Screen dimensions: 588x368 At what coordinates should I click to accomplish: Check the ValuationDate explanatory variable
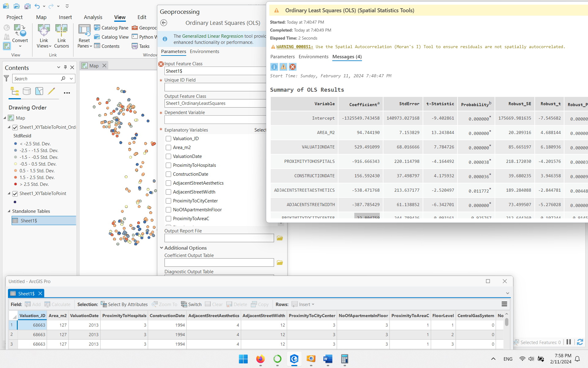click(x=168, y=156)
